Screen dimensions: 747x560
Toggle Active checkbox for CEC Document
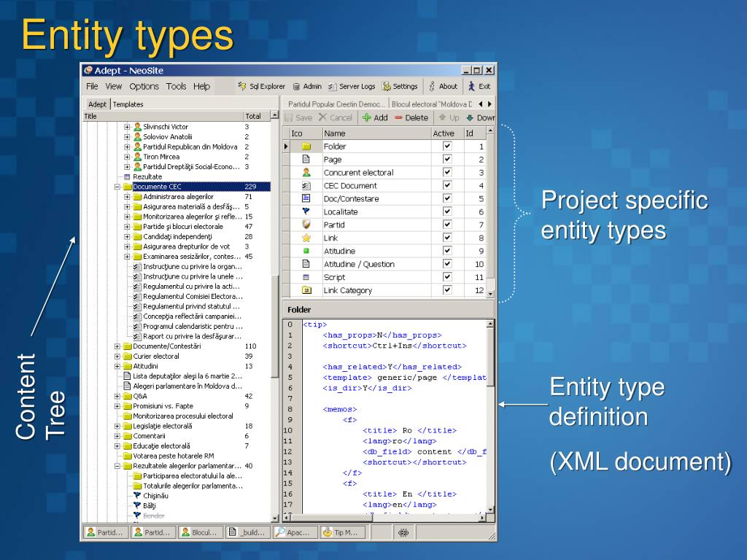[447, 185]
